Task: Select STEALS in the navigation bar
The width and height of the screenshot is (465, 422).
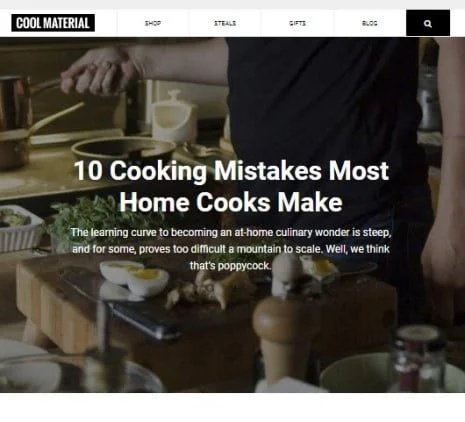Action: tap(225, 23)
